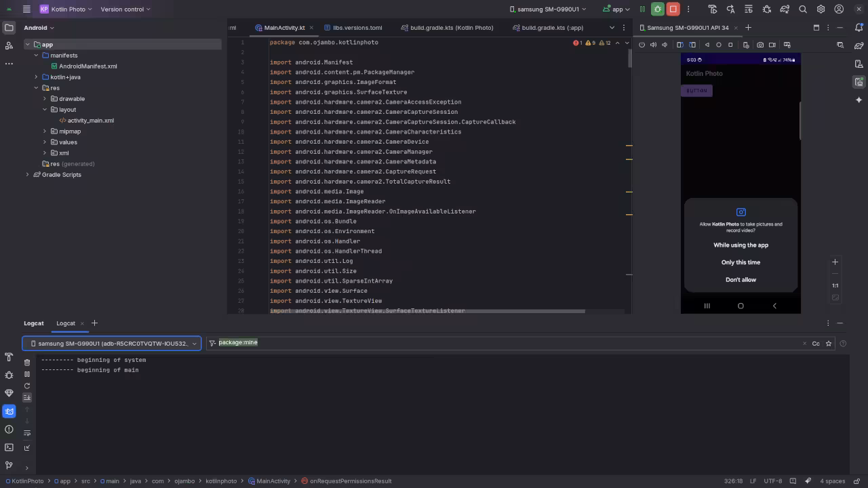The image size is (868, 488).
Task: Open activity_main.xml in project tree
Action: click(90, 121)
